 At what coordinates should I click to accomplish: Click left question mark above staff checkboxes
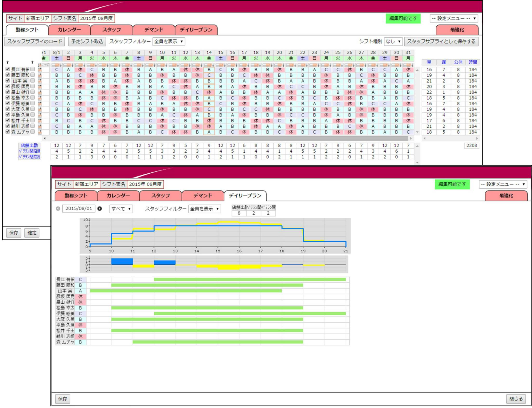point(8,62)
